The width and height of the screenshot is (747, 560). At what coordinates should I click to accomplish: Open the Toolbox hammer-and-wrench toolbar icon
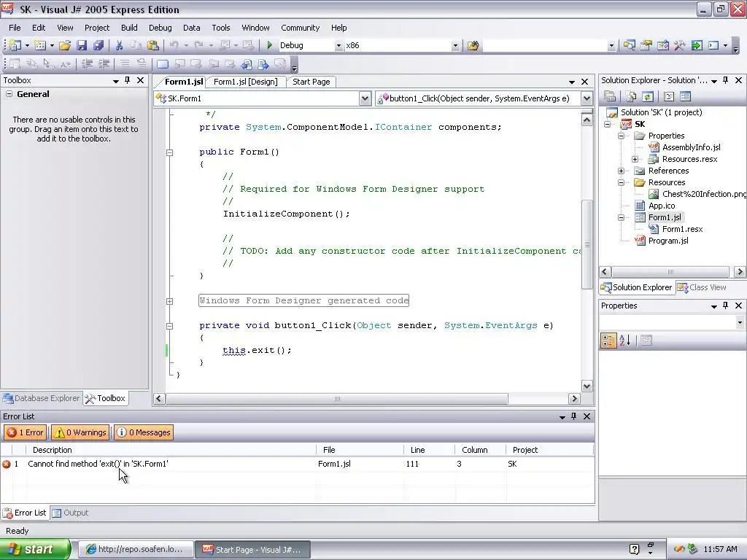coord(679,45)
